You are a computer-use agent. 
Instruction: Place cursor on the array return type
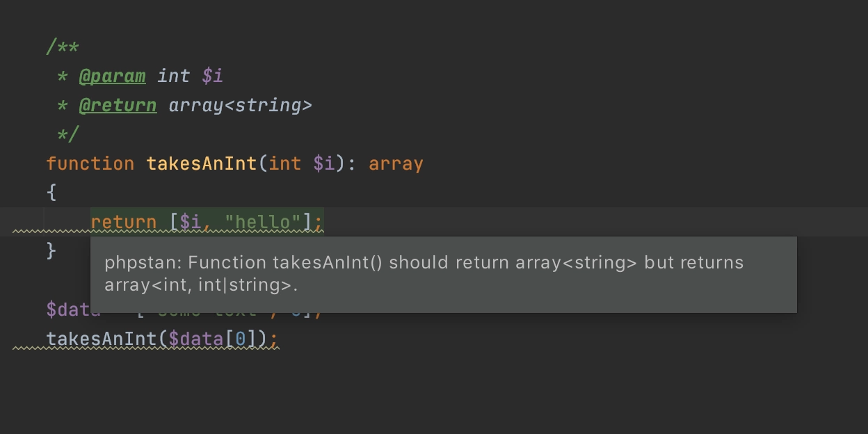pos(396,164)
